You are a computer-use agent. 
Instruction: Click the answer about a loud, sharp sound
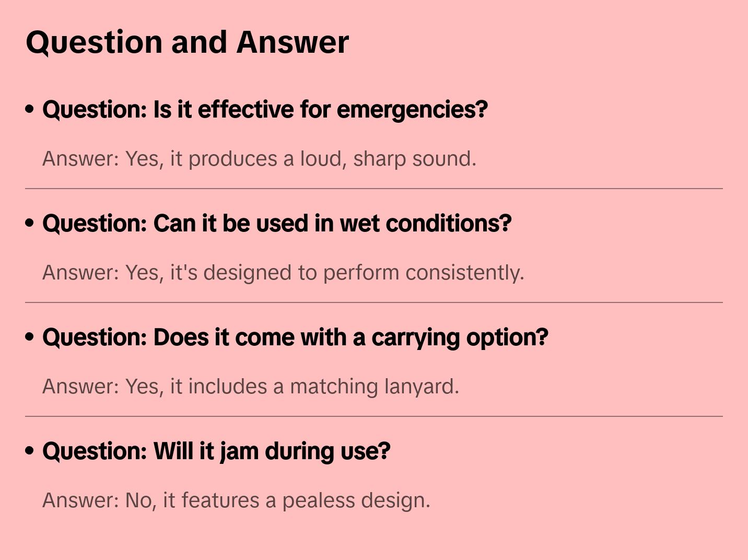[259, 159]
